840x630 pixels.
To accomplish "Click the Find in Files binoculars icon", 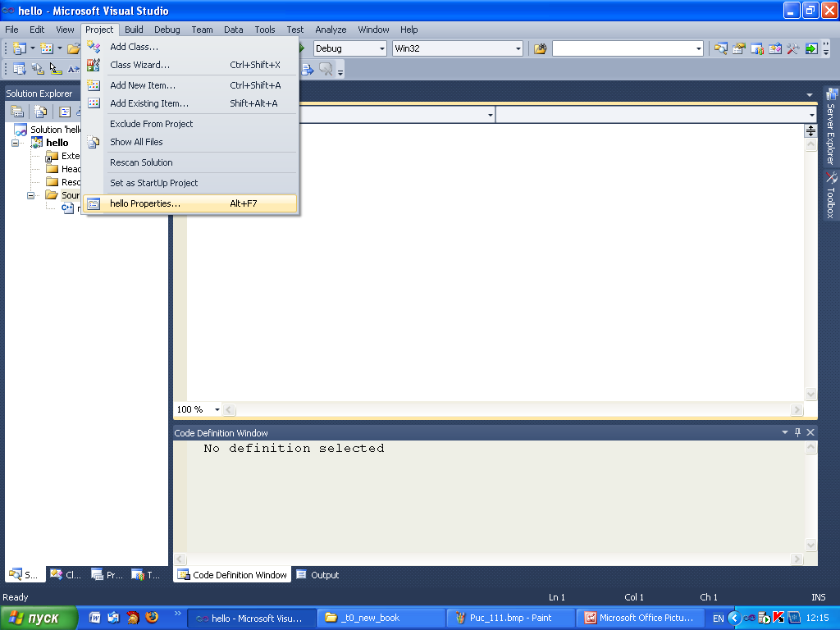I will point(540,48).
